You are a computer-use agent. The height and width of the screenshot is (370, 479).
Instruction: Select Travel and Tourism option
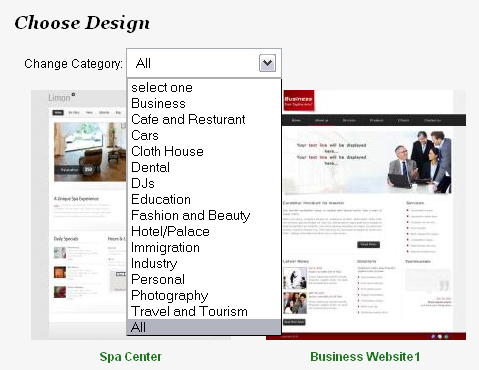point(204,312)
